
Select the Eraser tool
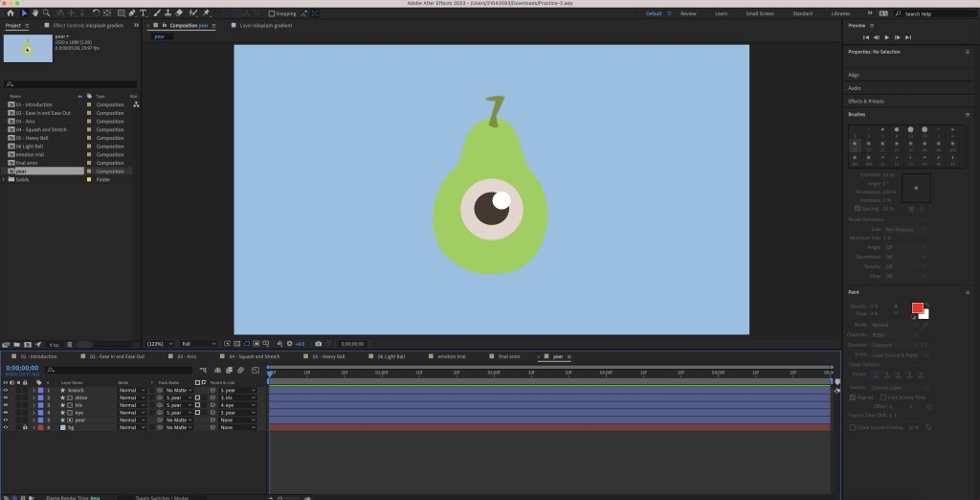(x=179, y=13)
